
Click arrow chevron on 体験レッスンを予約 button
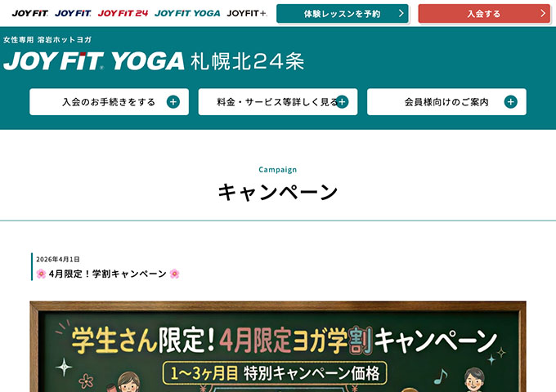pyautogui.click(x=401, y=13)
